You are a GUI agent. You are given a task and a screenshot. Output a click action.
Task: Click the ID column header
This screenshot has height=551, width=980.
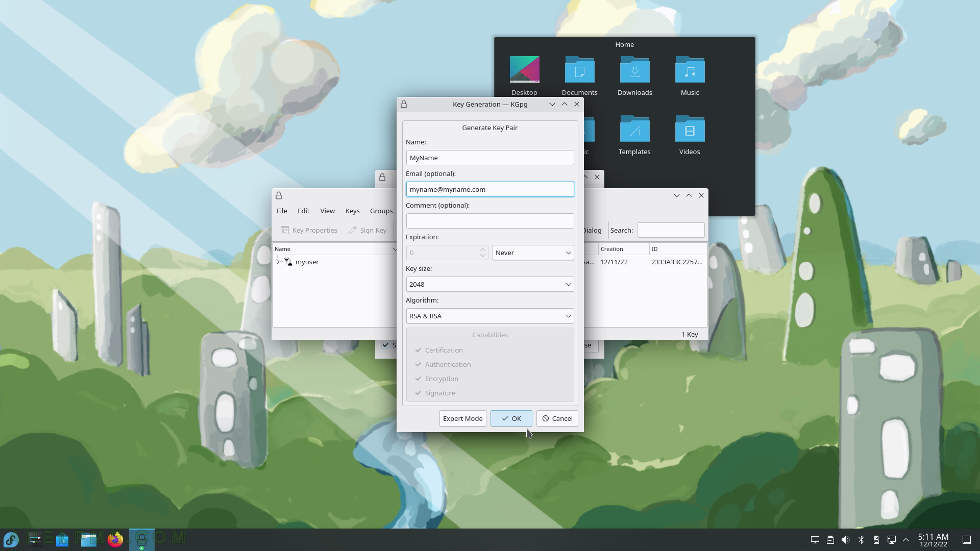[678, 249]
